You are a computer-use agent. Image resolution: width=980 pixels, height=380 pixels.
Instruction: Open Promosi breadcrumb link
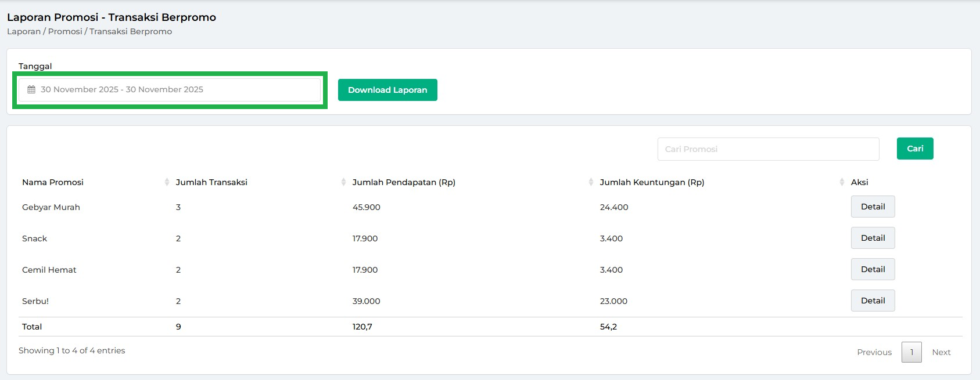click(x=65, y=31)
